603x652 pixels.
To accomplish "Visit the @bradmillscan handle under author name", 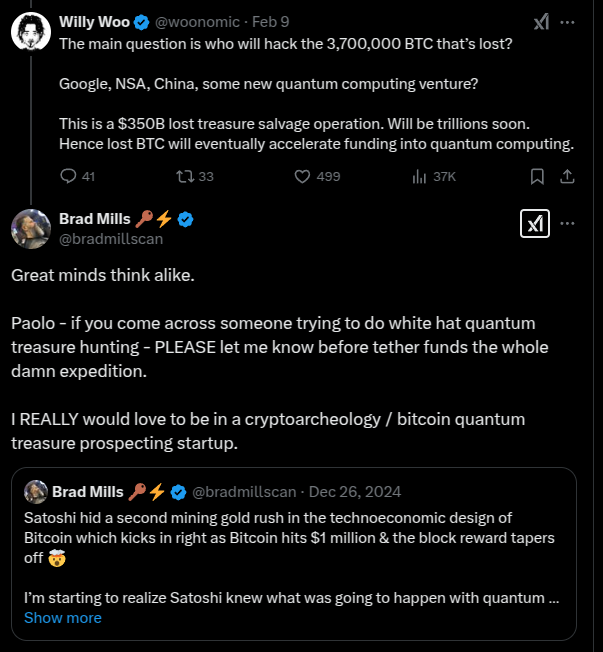I will pos(111,239).
